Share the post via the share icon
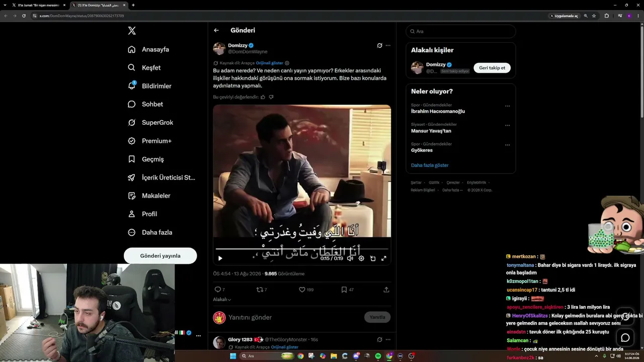Viewport: 644px width, 362px height. click(x=386, y=290)
